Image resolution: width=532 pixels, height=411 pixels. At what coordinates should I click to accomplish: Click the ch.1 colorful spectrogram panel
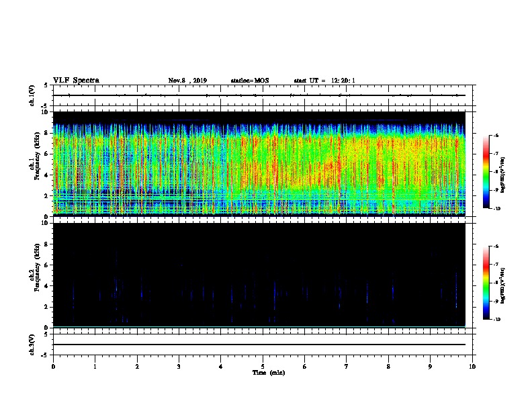point(259,164)
